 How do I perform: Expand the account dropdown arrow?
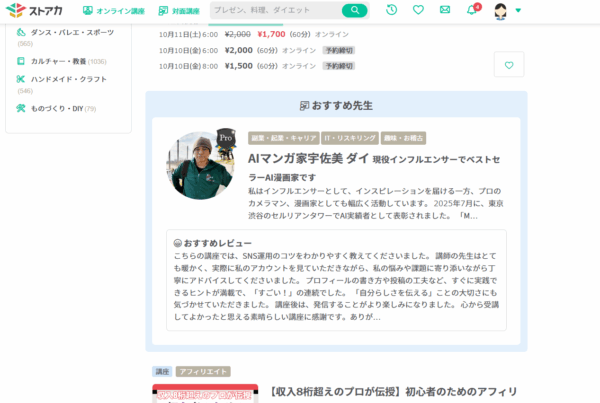click(x=518, y=11)
